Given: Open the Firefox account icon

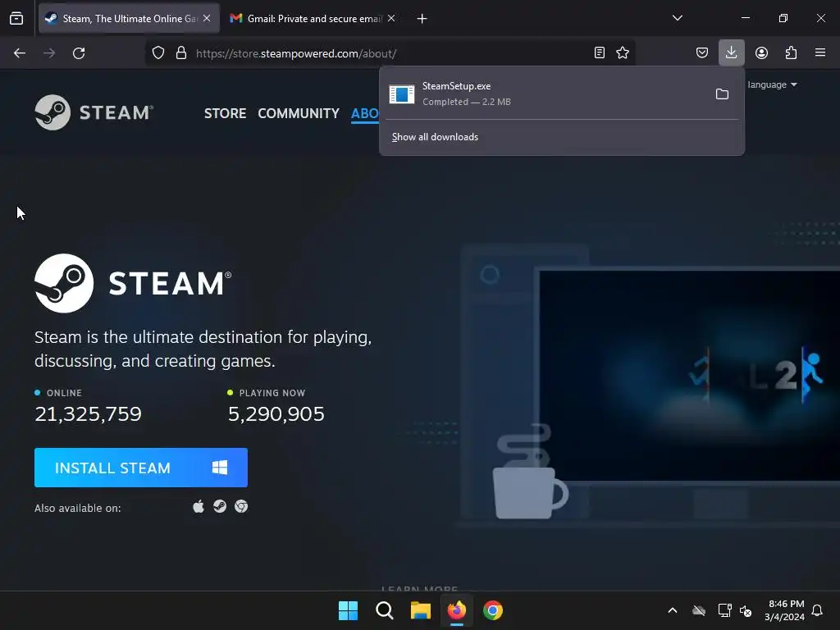Looking at the screenshot, I should (x=761, y=52).
